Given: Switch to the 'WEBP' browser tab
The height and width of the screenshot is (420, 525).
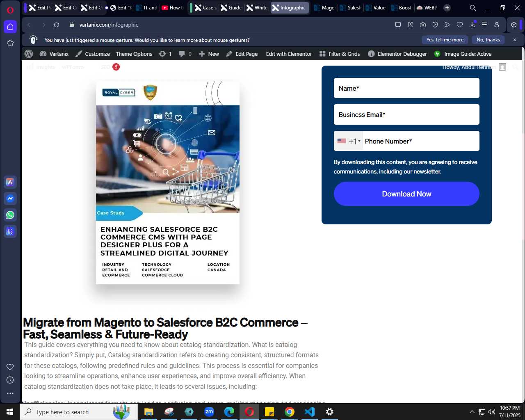Looking at the screenshot, I should (x=427, y=8).
